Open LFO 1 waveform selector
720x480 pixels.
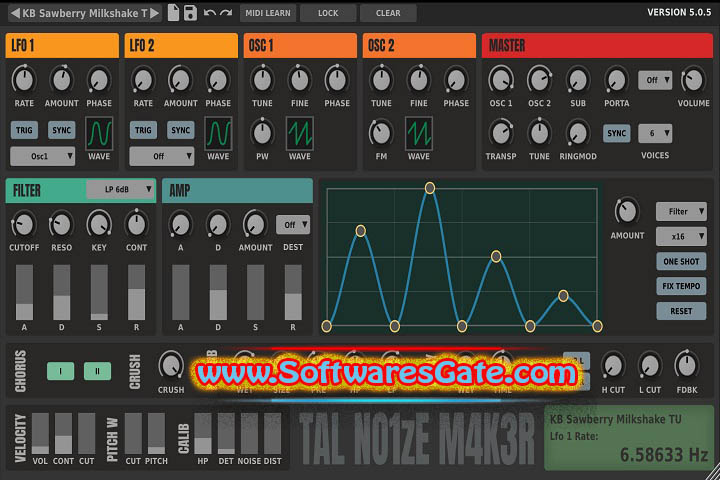click(99, 134)
